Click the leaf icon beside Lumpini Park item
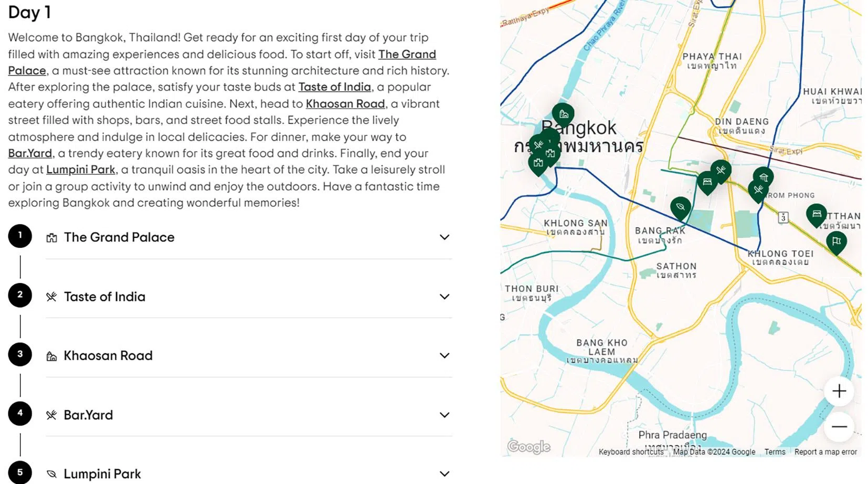This screenshot has height=484, width=868. [51, 474]
